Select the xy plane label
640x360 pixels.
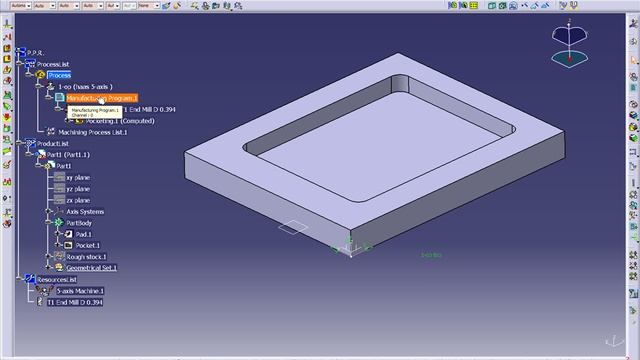(78, 178)
